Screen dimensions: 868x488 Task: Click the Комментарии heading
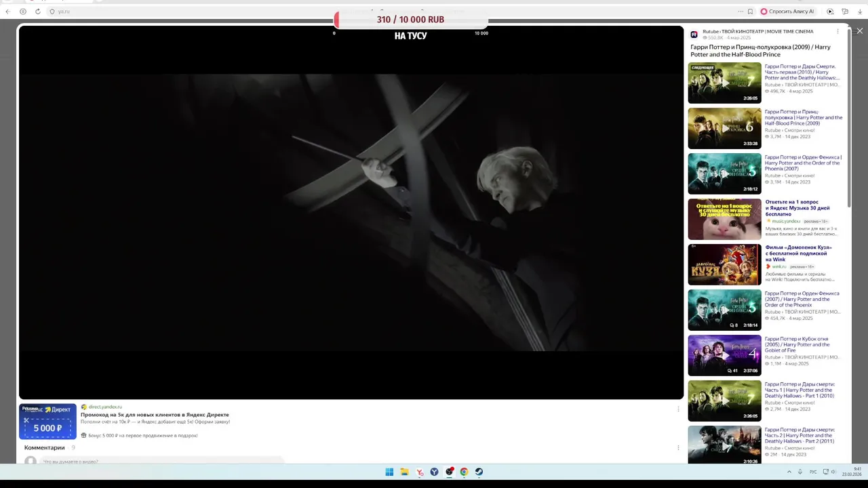(45, 447)
